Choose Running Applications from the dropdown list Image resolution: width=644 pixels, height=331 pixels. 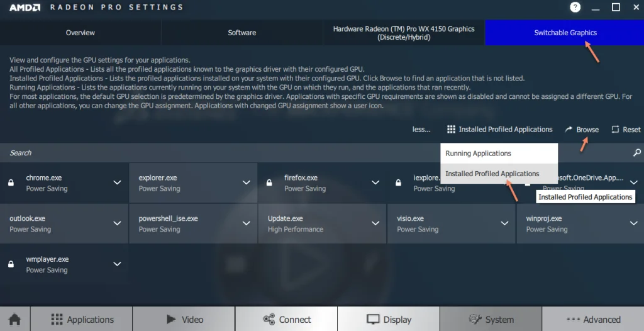point(499,154)
